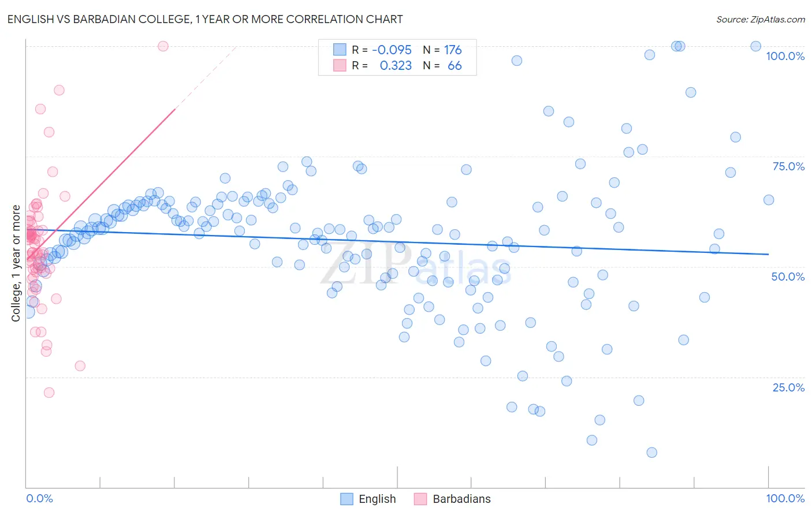This screenshot has height=515, width=812.
Task: Click the N = 66 sample count
Action: pyautogui.click(x=442, y=65)
